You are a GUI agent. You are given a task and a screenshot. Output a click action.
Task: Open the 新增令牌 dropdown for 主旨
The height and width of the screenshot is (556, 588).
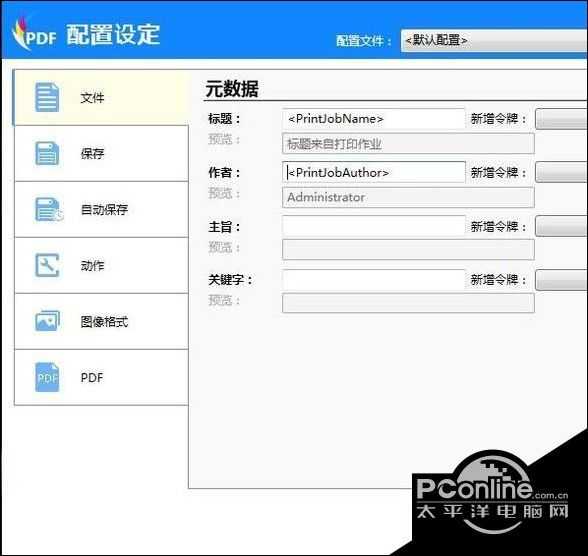(561, 226)
